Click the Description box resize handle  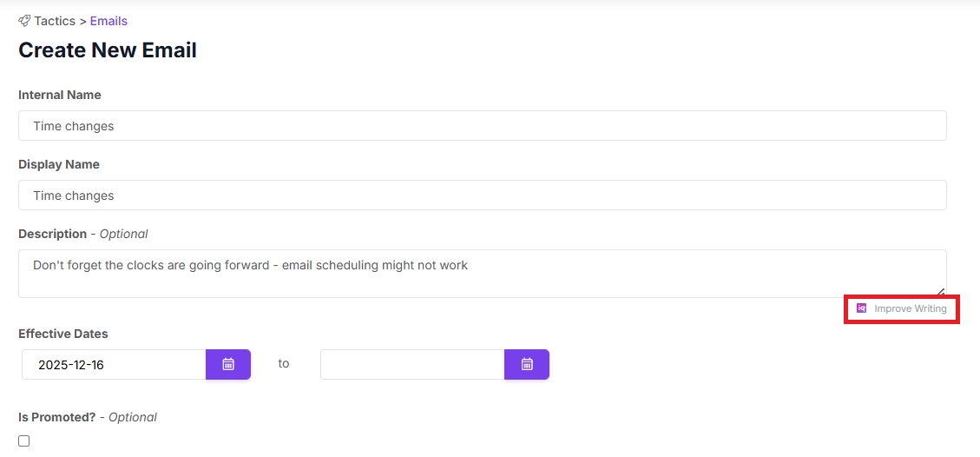point(940,292)
